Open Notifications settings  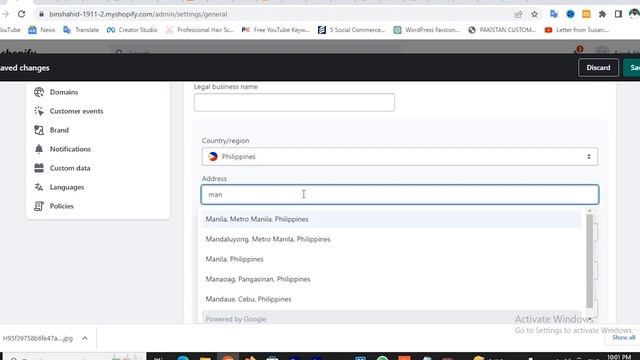(x=70, y=149)
